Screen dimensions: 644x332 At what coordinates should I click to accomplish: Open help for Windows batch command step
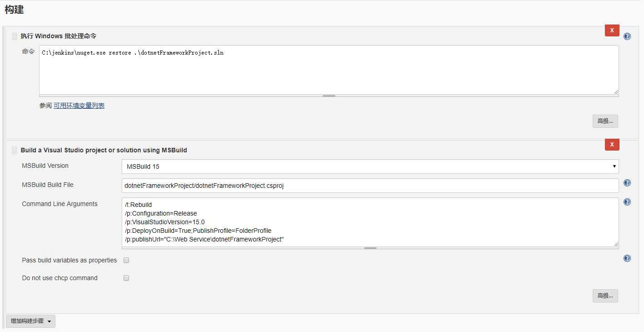pos(627,36)
